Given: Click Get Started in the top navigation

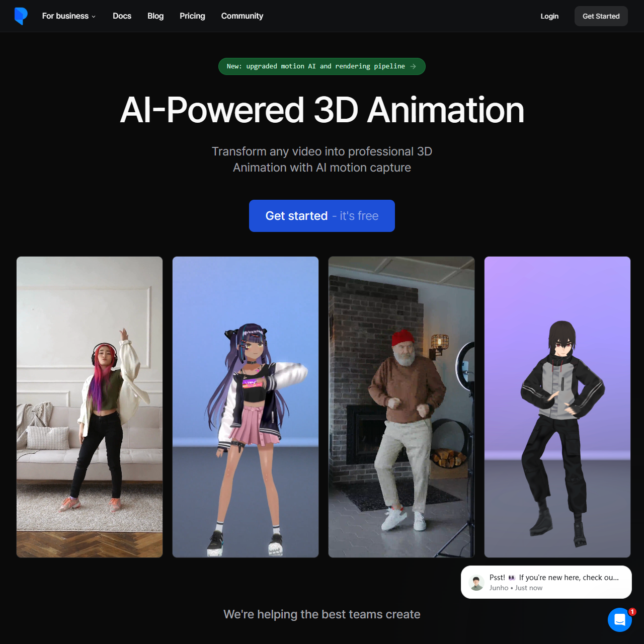Looking at the screenshot, I should (x=601, y=16).
